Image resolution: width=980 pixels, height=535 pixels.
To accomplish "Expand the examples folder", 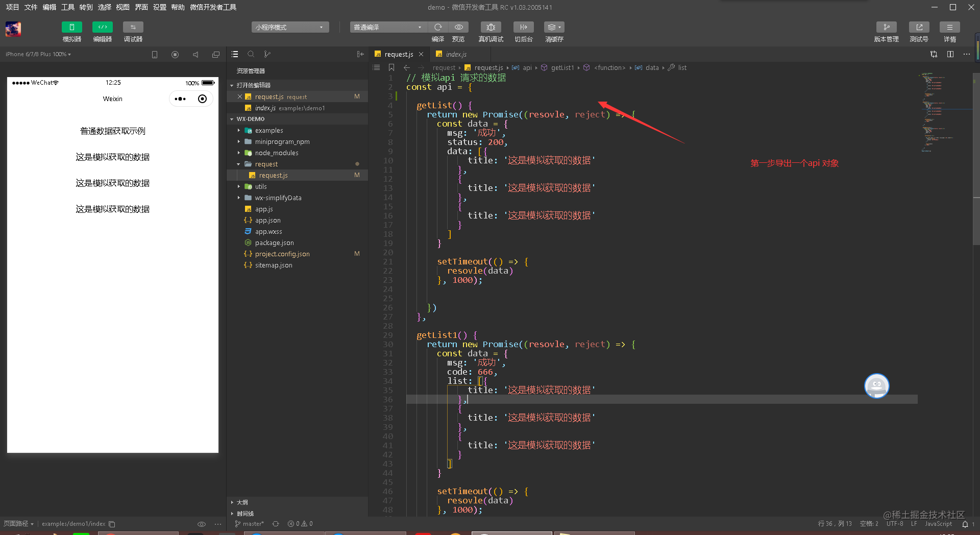I will click(x=269, y=131).
